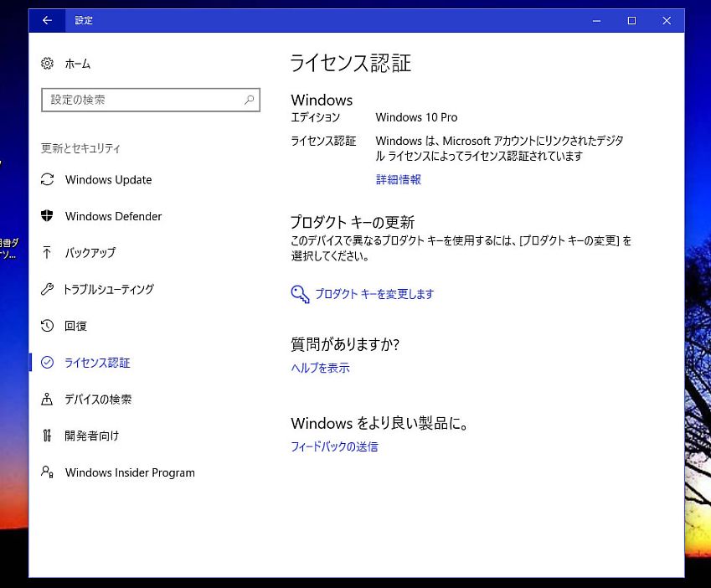Open ヘルプを表示 link
Screen dimensions: 711x588
pos(321,368)
